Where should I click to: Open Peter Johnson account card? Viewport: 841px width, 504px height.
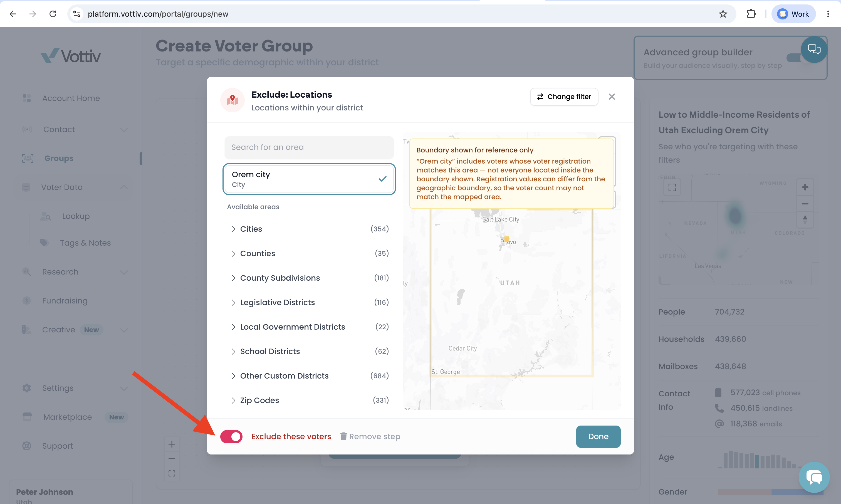point(71,492)
